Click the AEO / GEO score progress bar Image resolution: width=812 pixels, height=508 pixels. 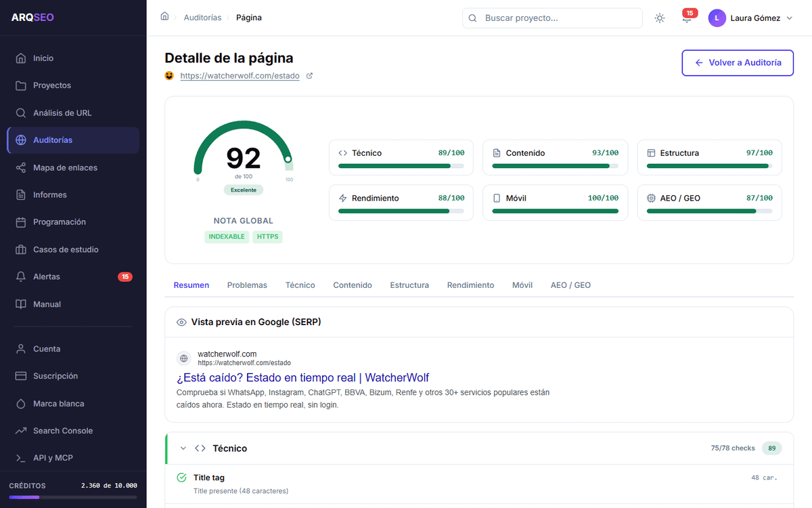(710, 211)
